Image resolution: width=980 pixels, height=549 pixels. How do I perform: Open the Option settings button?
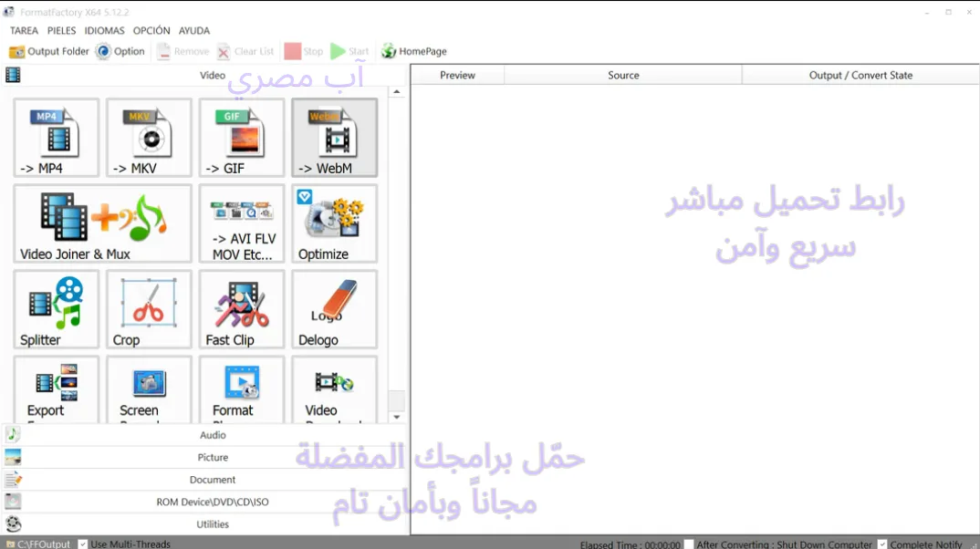(120, 51)
